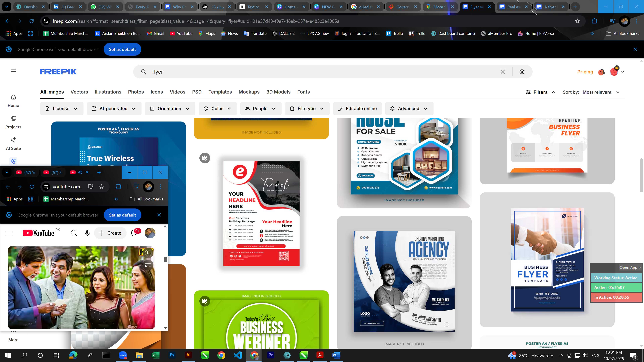The height and width of the screenshot is (362, 644).
Task: Open the Freepik hamburger menu
Action: point(13,72)
